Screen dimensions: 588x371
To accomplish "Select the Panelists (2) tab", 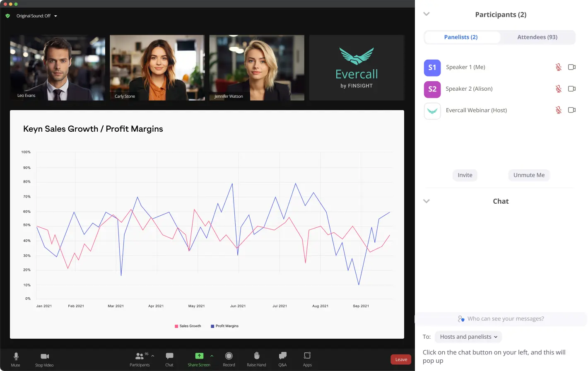I will point(461,37).
